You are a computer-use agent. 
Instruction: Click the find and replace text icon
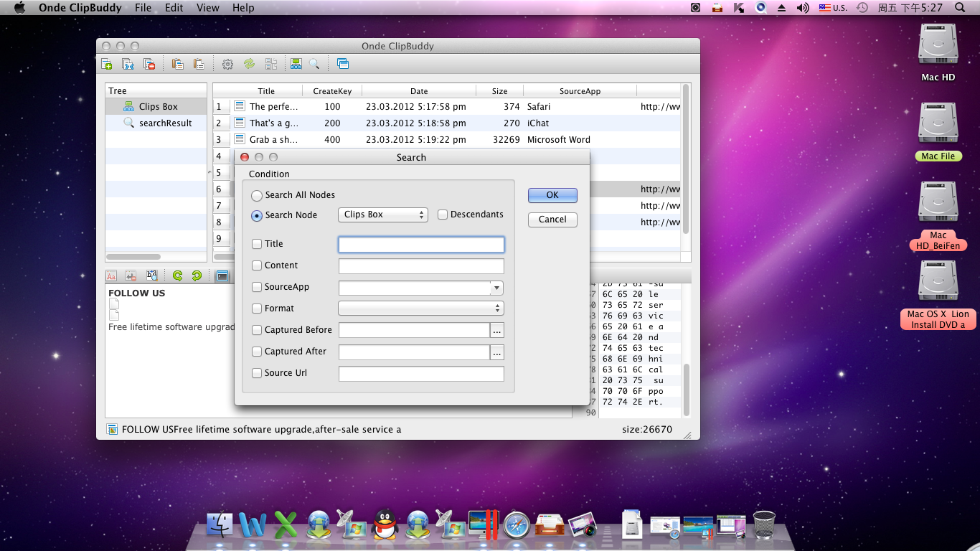151,275
